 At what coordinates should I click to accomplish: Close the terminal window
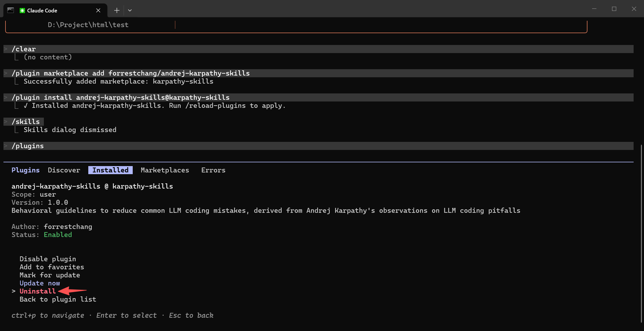click(634, 9)
